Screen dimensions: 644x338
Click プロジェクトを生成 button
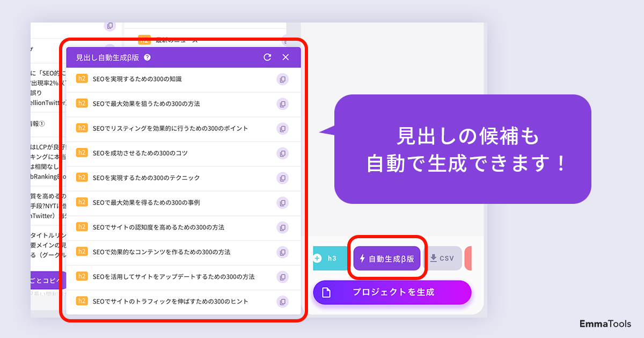392,292
